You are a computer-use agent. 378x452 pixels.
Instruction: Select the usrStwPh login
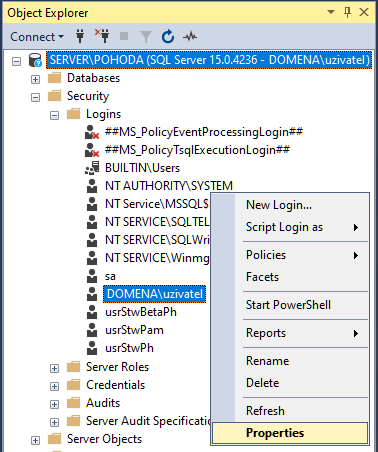[129, 348]
